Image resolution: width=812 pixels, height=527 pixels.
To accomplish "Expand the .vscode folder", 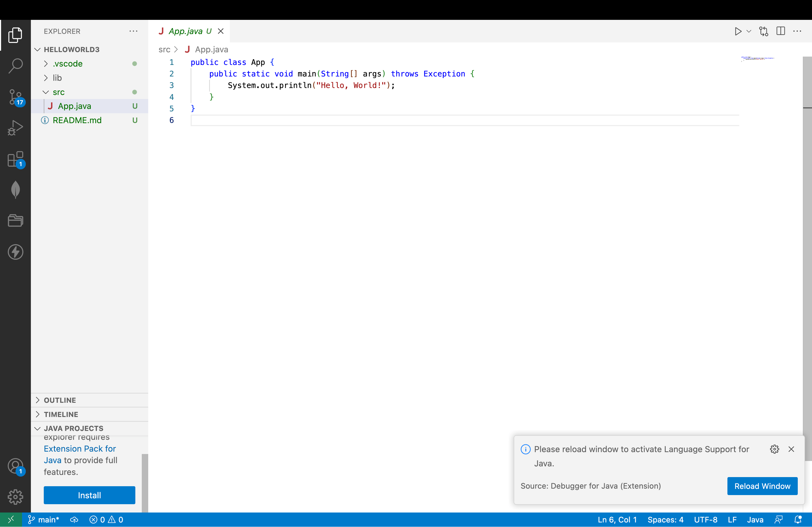I will pyautogui.click(x=68, y=64).
